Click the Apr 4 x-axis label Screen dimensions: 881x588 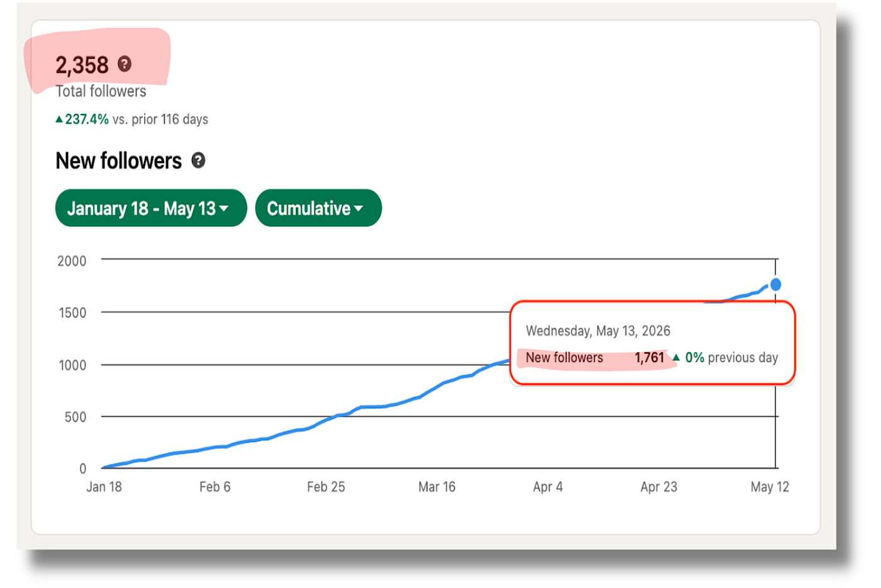(548, 487)
